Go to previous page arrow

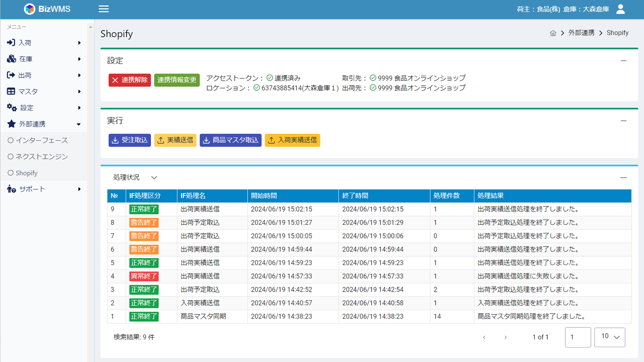(x=484, y=337)
